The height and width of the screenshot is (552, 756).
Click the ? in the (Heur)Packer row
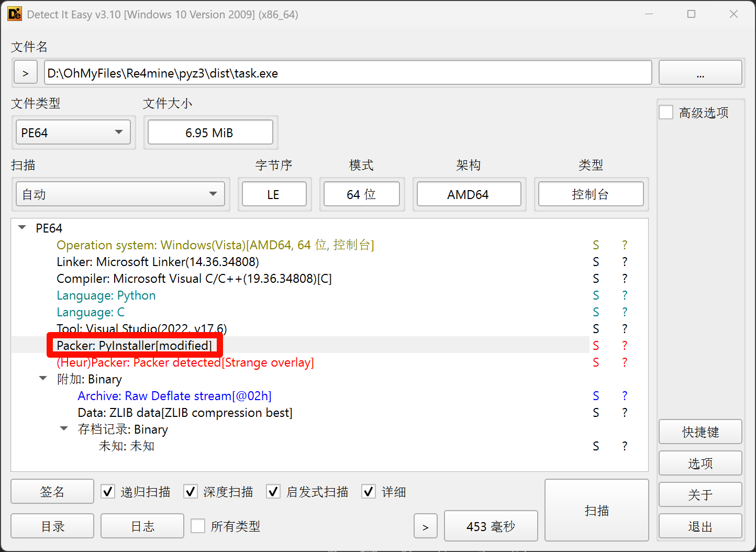pyautogui.click(x=625, y=362)
